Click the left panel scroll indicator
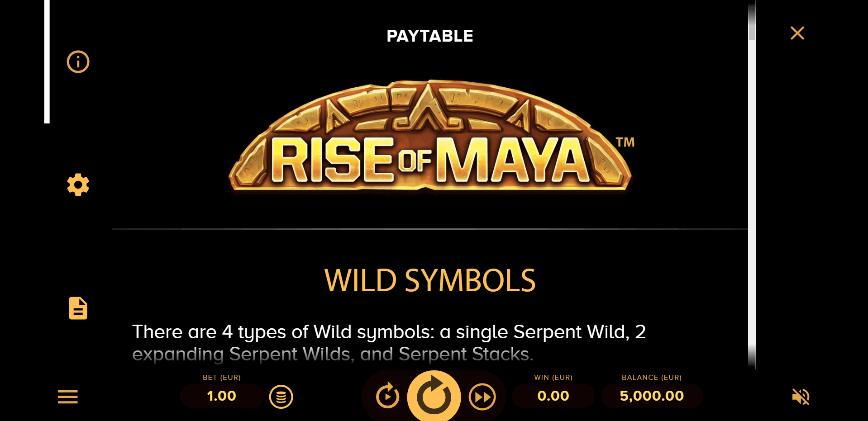Screen dimensions: 868x421 [47, 61]
